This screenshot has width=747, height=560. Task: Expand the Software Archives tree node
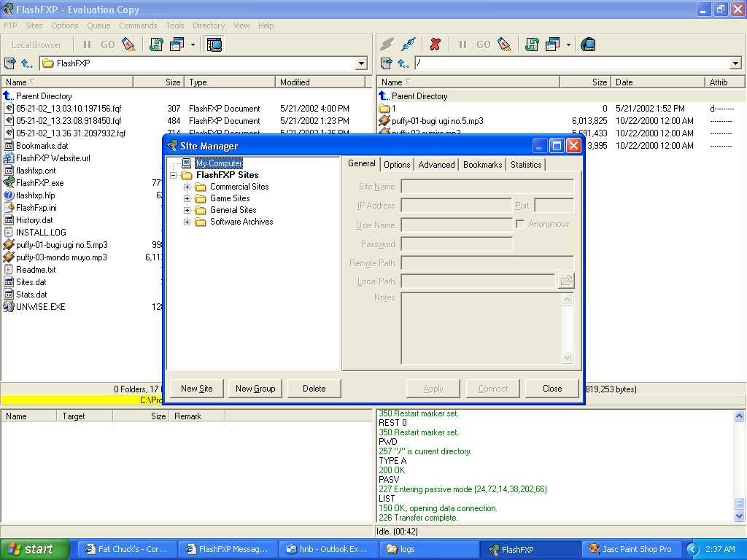pos(187,222)
